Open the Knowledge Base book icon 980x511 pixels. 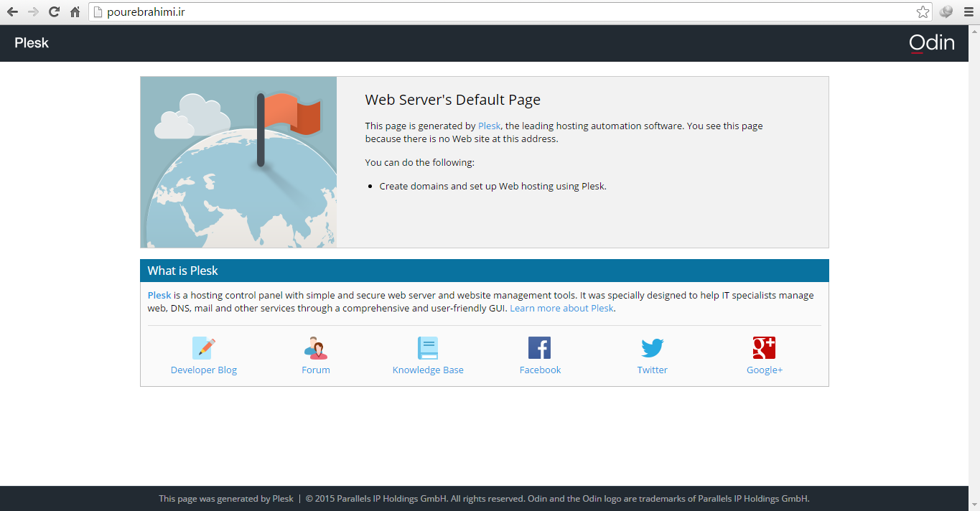pos(428,348)
